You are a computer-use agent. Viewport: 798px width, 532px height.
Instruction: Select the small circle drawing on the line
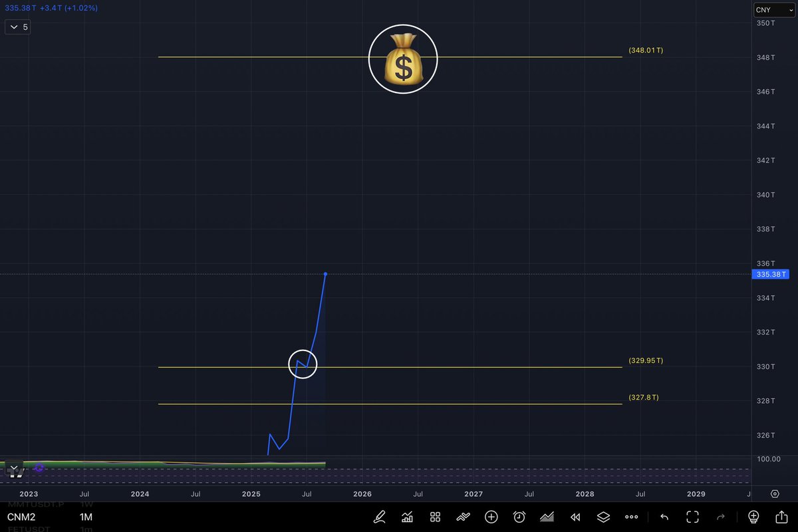click(303, 364)
